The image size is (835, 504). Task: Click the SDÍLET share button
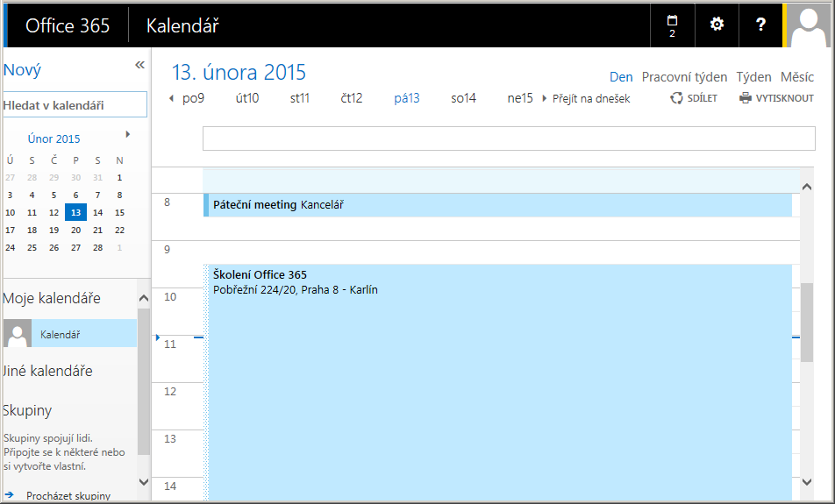click(x=693, y=98)
